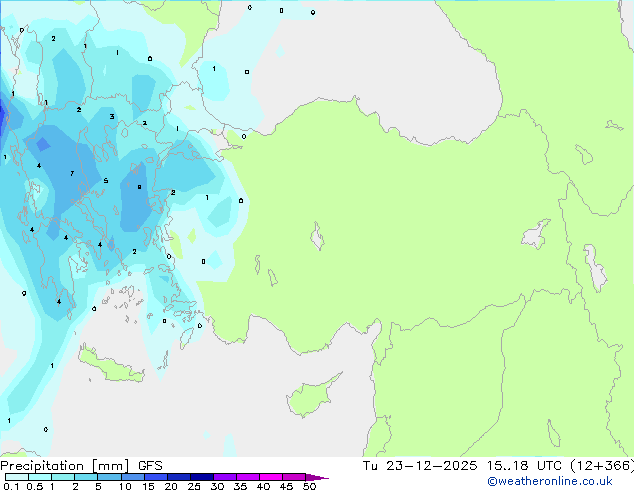634x490 pixels.
Task: Click the above-50 arrow tip of legend
Action: (317, 478)
